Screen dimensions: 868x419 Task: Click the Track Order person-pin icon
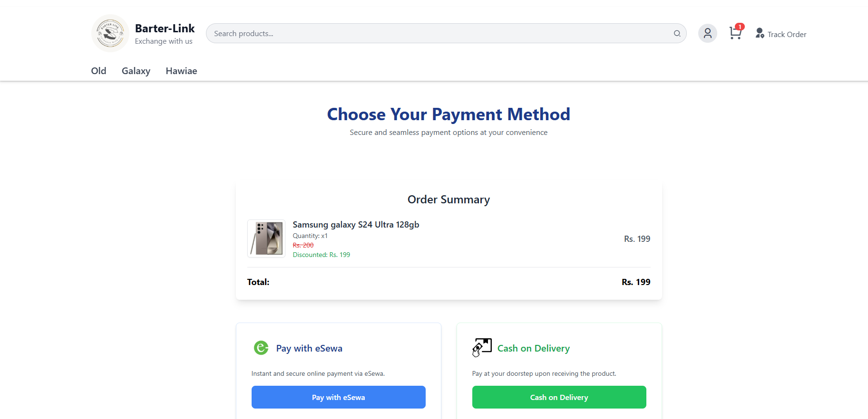[760, 33]
